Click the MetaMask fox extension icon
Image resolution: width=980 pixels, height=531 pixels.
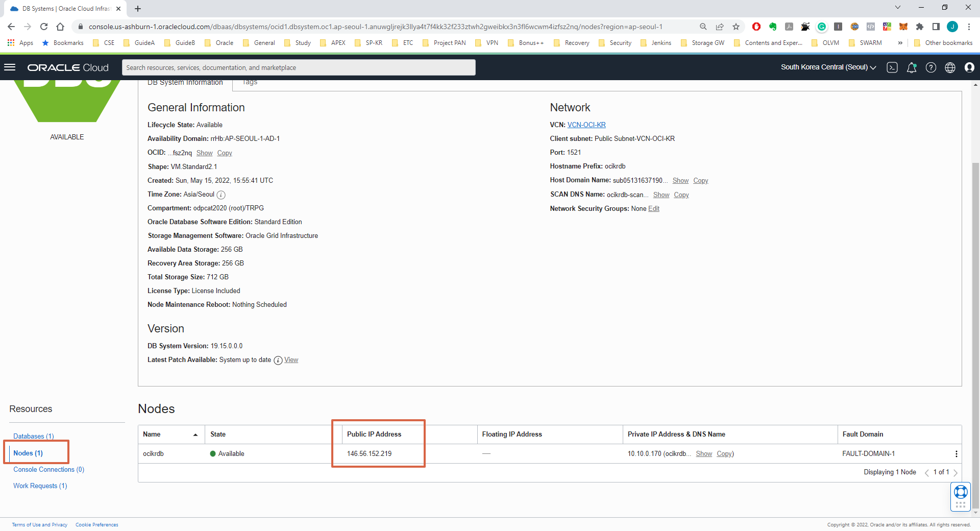[903, 27]
